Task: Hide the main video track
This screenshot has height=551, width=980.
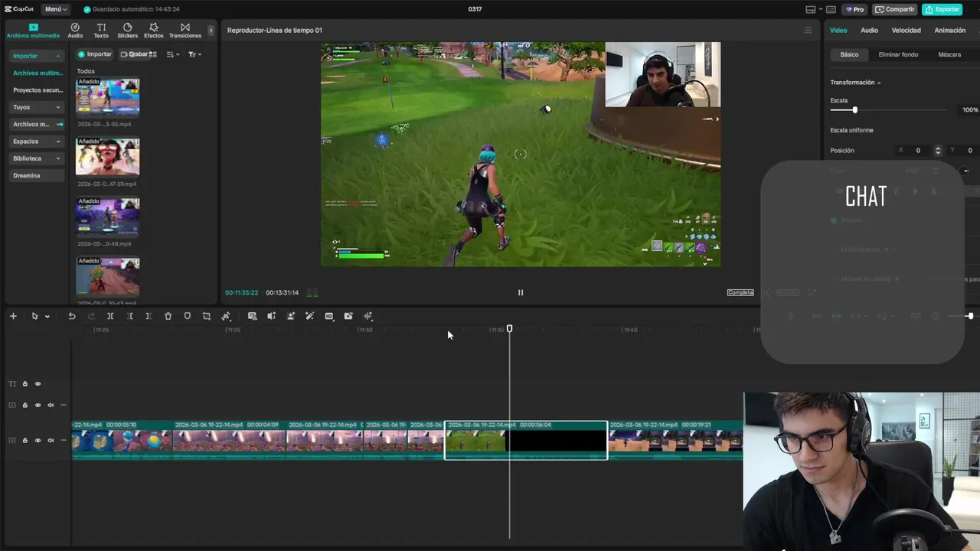Action: (x=38, y=440)
